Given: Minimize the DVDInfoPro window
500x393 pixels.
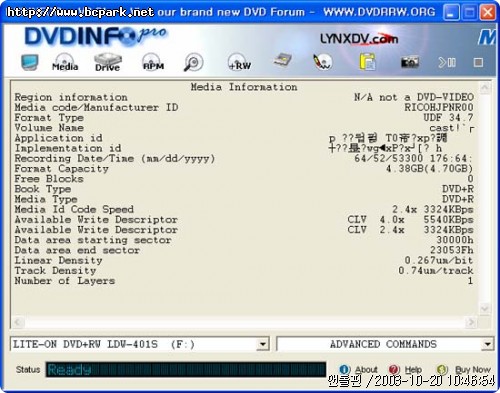Looking at the screenshot, I should (x=451, y=13).
